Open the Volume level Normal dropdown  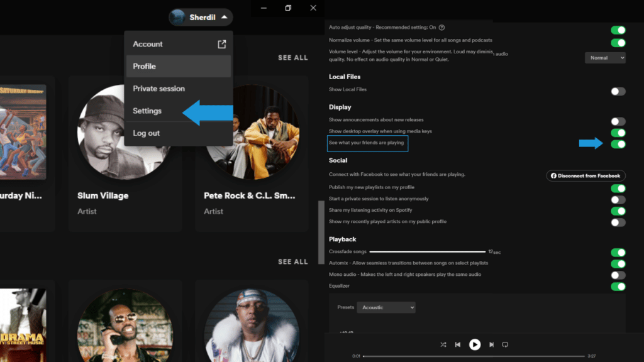click(605, 58)
